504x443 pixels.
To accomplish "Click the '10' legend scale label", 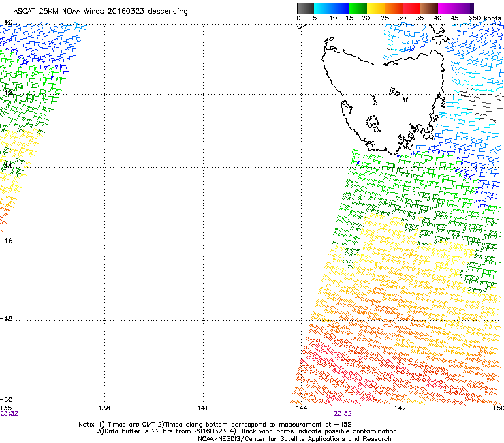I will click(333, 18).
